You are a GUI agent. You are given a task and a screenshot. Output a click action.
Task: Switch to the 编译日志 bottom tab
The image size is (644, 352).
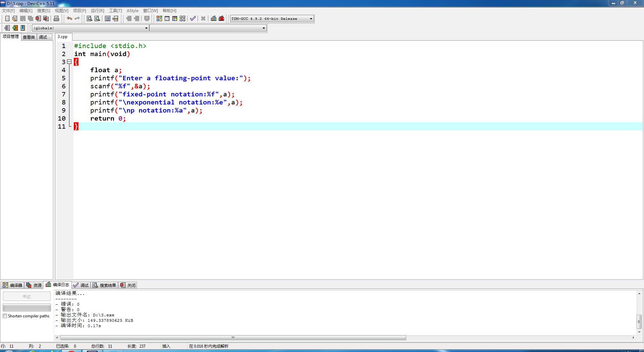click(57, 284)
